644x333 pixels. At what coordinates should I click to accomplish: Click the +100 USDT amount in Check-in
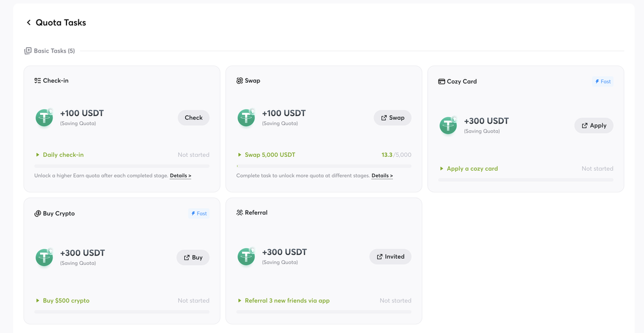tap(82, 113)
